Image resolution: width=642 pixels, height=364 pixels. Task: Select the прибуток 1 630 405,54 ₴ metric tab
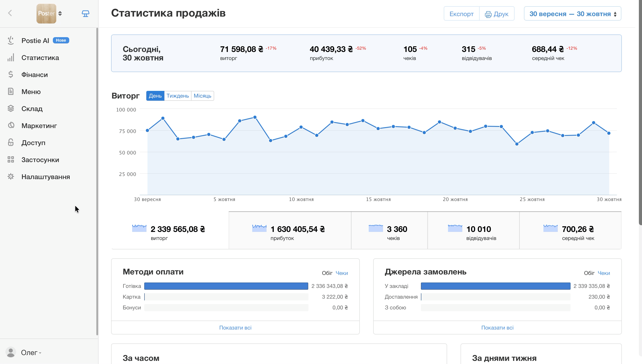click(x=290, y=230)
